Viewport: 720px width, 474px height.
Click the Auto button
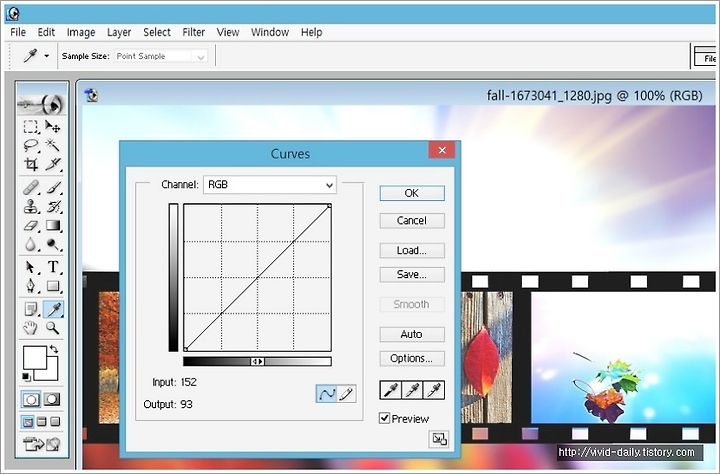click(412, 334)
